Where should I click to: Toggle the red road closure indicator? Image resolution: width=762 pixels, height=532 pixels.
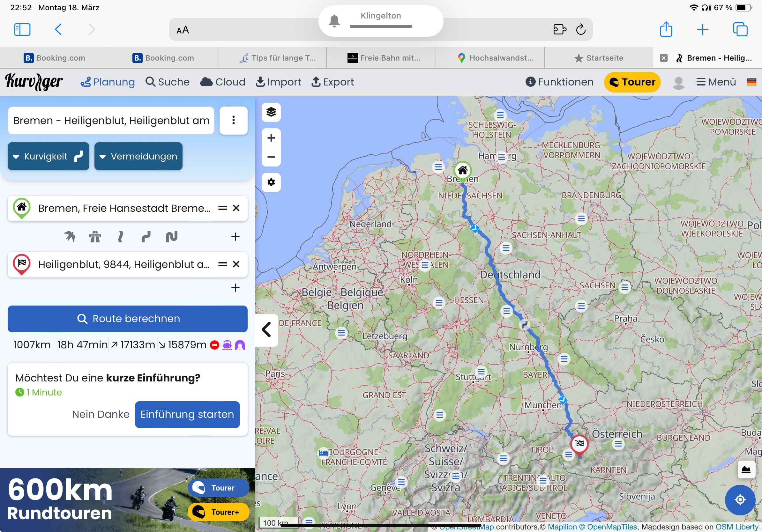[x=215, y=345]
